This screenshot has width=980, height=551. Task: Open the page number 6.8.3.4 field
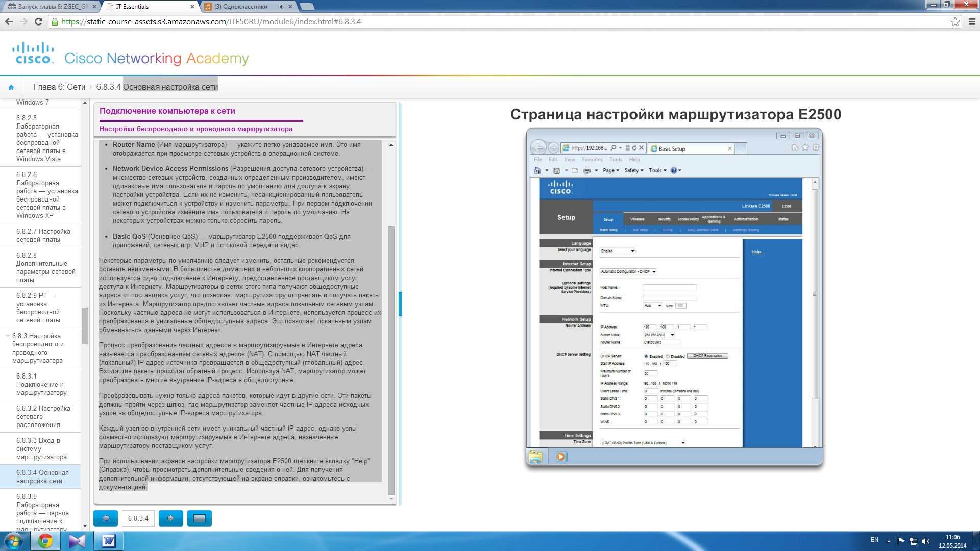coord(138,518)
